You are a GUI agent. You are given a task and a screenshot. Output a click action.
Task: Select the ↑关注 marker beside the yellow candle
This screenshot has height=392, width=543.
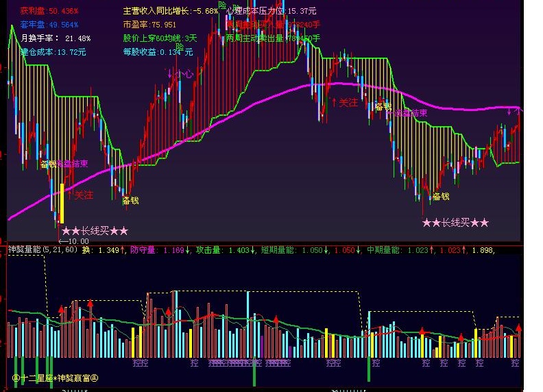[x=80, y=195]
